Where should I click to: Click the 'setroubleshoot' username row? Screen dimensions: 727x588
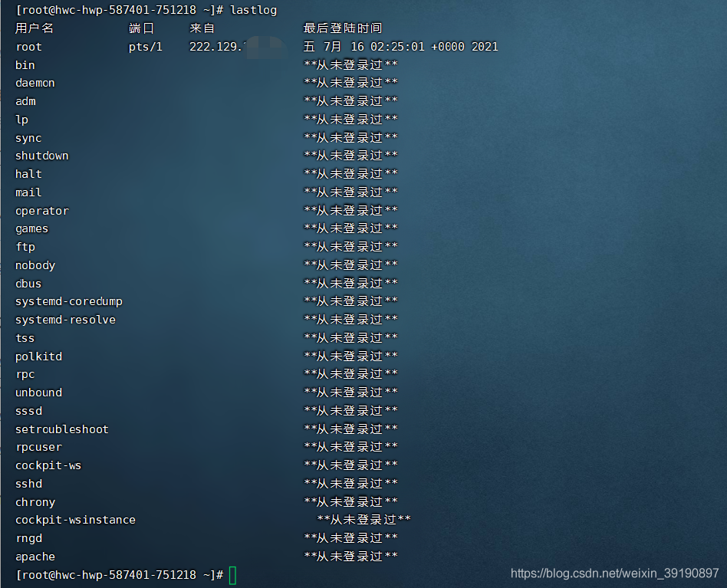click(62, 429)
